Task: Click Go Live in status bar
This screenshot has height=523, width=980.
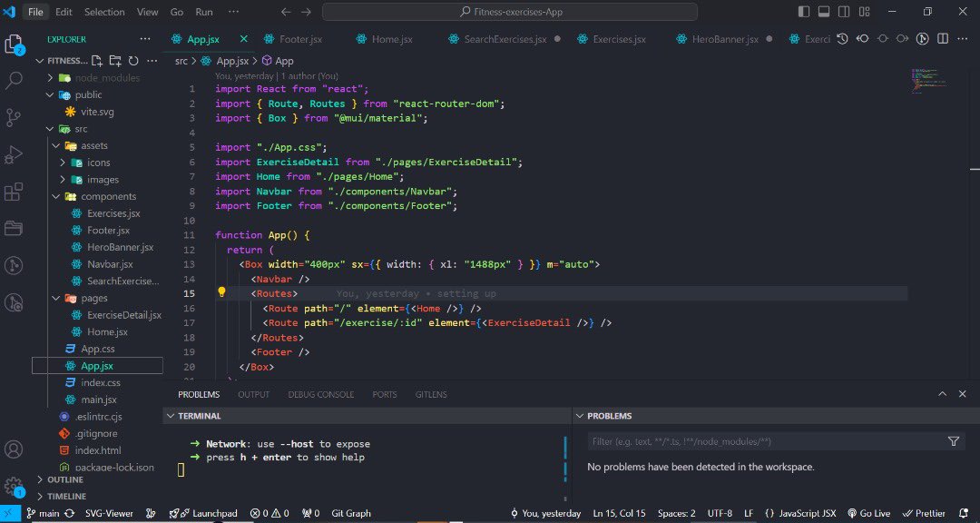Action: 868,513
